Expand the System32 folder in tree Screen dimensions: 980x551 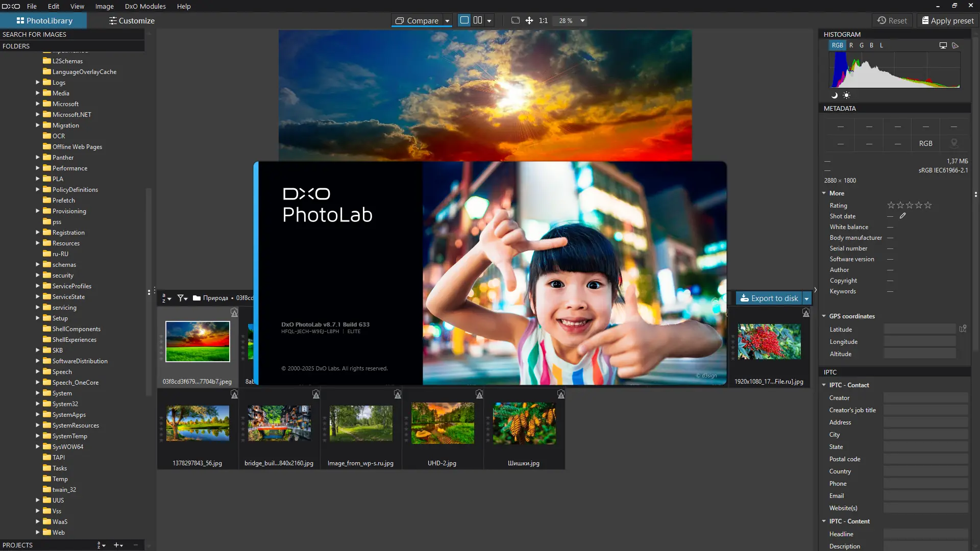pos(38,404)
